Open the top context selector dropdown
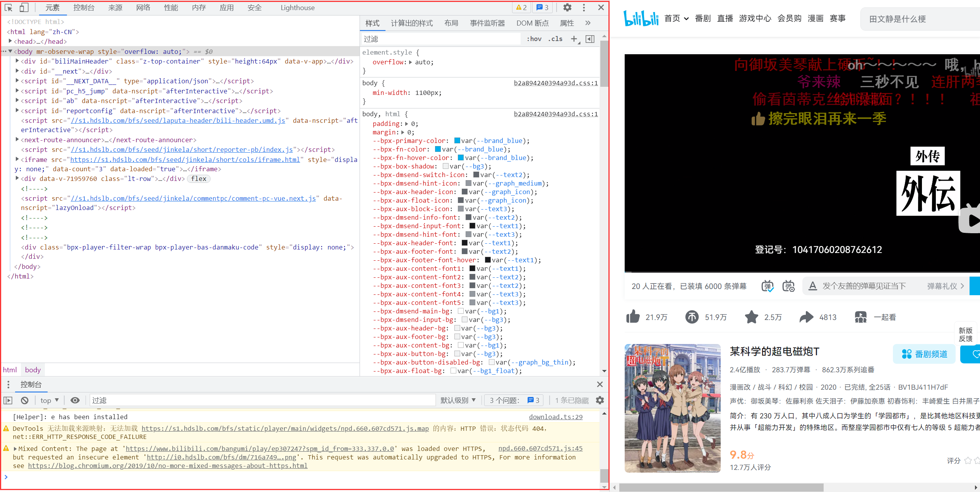Viewport: 980px width, 492px height. [x=50, y=400]
